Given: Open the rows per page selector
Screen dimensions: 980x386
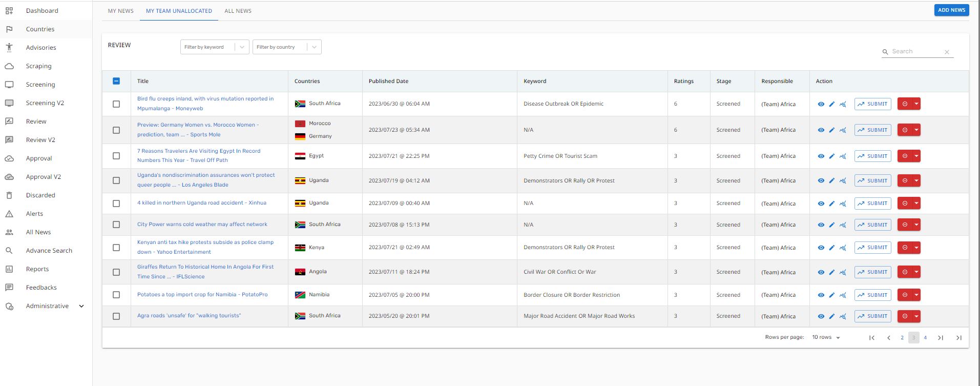Looking at the screenshot, I should (826, 337).
